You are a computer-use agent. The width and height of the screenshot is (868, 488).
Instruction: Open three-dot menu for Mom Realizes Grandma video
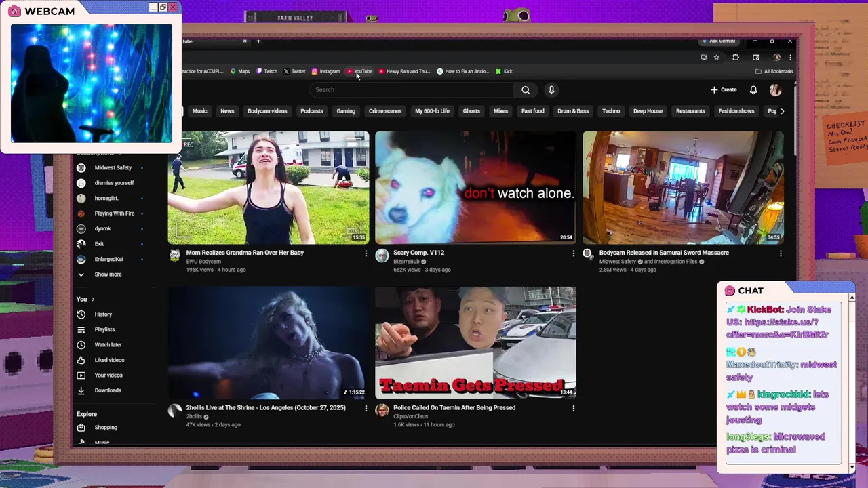[x=366, y=253]
